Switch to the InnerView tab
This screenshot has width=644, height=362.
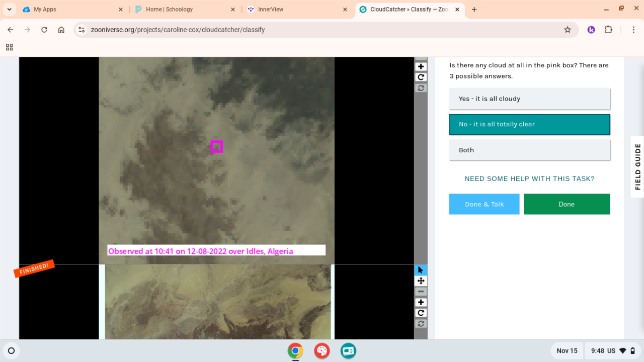296,10
